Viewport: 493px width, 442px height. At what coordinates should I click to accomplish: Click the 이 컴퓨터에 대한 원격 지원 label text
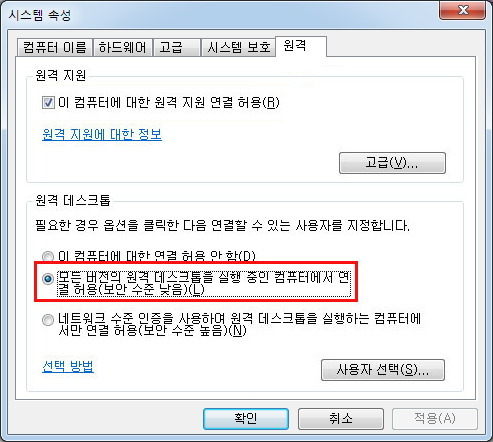pos(169,102)
